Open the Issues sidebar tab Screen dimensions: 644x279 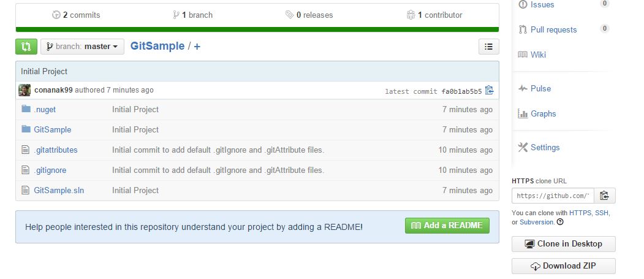pyautogui.click(x=542, y=5)
